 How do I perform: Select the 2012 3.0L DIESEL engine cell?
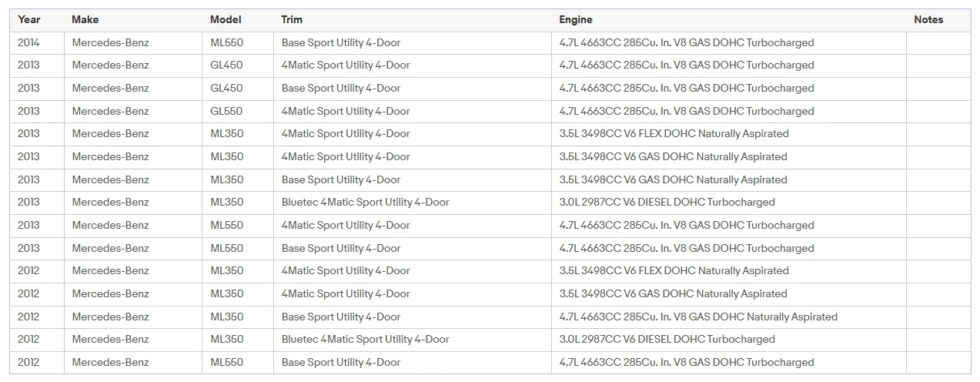tap(729, 340)
